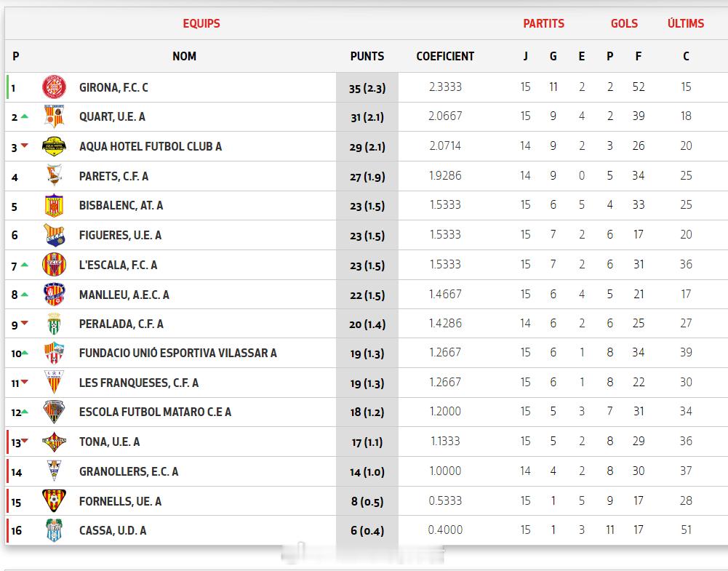The height and width of the screenshot is (571, 728).
Task: Click the Granollers E.C. A team crest
Action: 54,471
